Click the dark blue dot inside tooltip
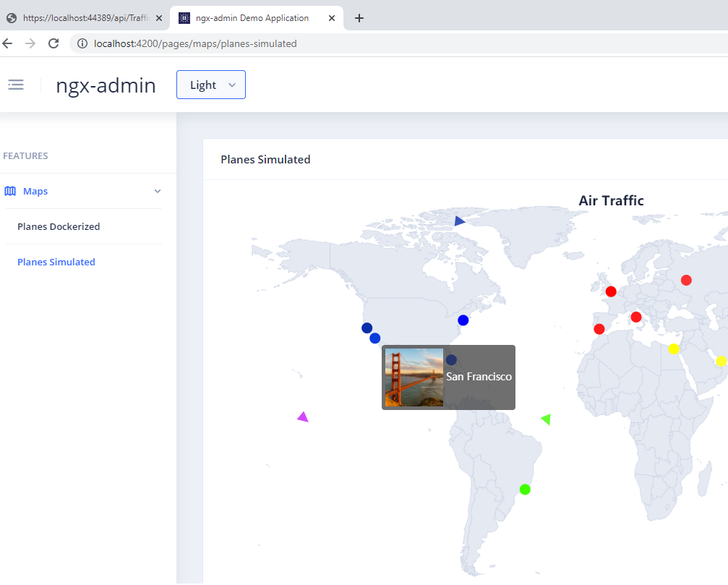This screenshot has width=728, height=585. pos(451,360)
